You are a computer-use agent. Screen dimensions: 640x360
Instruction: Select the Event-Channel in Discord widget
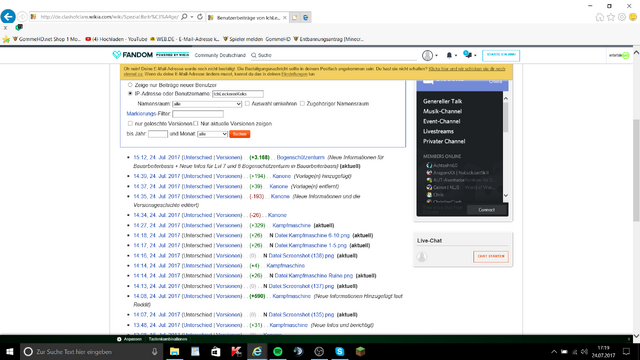point(442,121)
